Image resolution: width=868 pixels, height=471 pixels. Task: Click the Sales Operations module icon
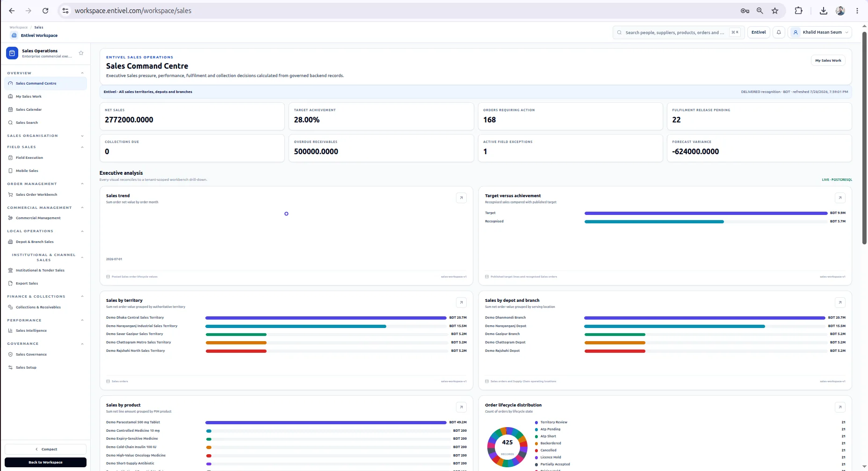12,53
